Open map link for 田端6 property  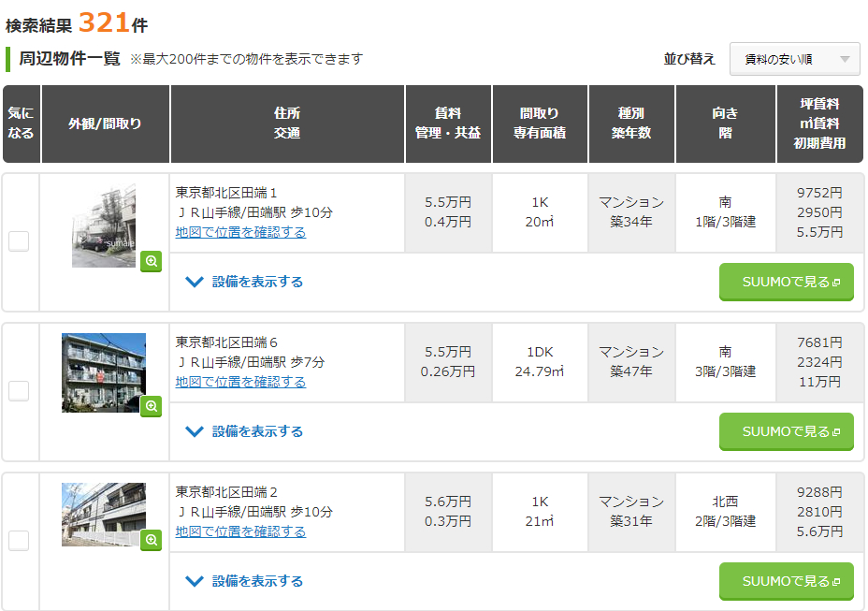[240, 382]
